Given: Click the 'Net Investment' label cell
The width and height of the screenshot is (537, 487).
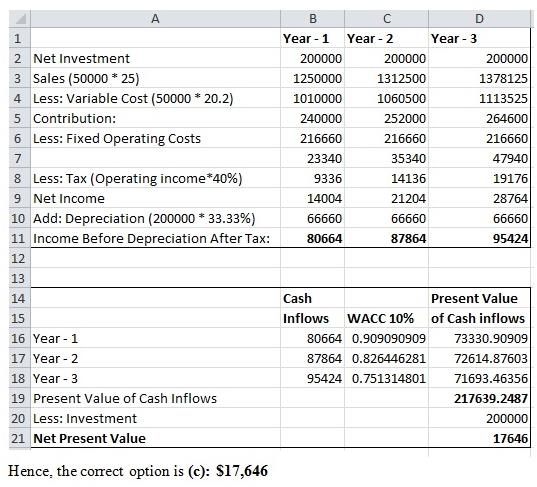Looking at the screenshot, I should [x=155, y=58].
